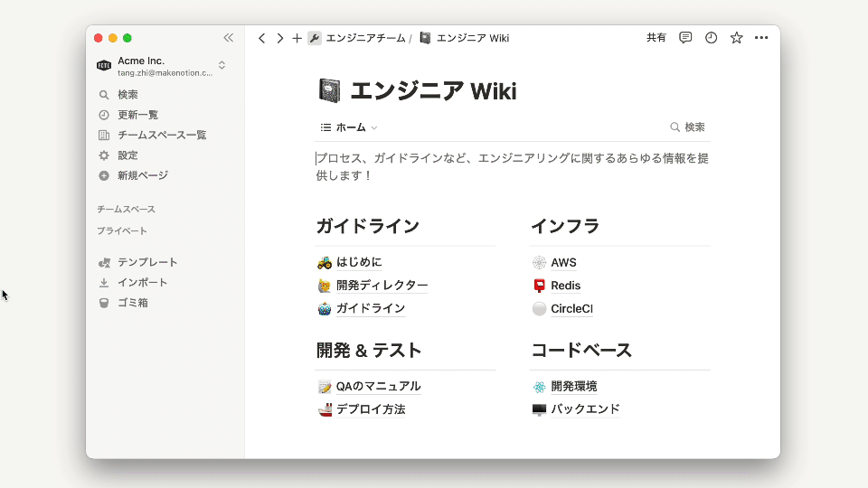
Task: Click the Acme Inc. workspace logo
Action: [103, 65]
